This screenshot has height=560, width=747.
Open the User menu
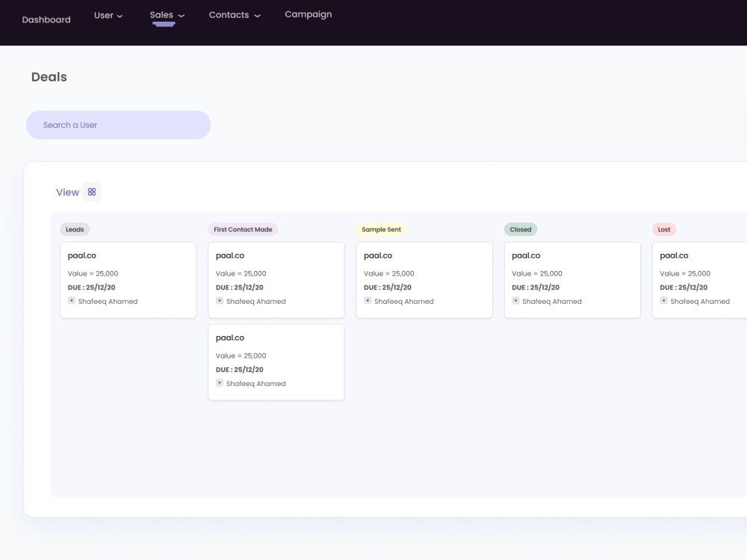tap(104, 15)
